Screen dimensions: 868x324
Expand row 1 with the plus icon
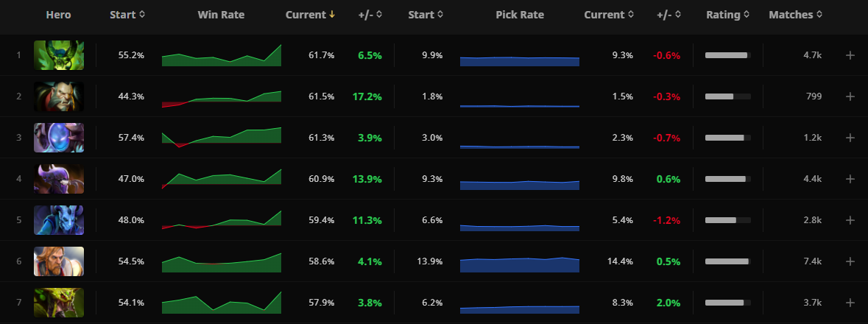850,55
